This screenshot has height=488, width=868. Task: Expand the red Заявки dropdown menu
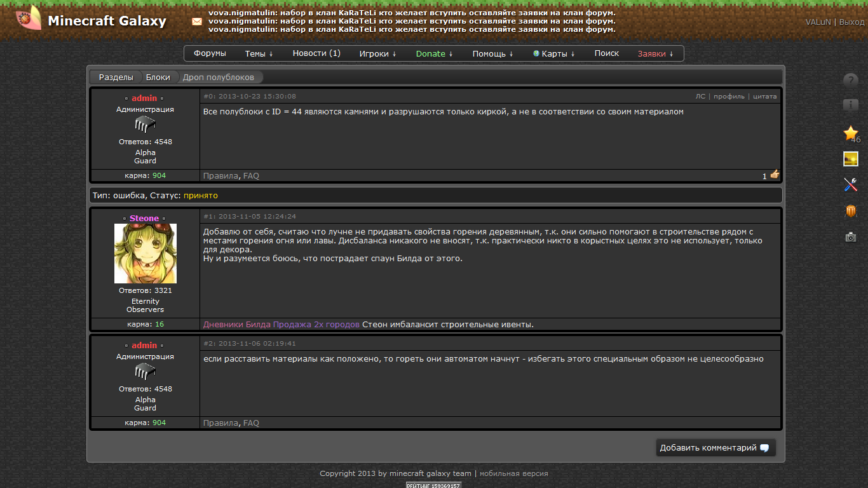(656, 54)
